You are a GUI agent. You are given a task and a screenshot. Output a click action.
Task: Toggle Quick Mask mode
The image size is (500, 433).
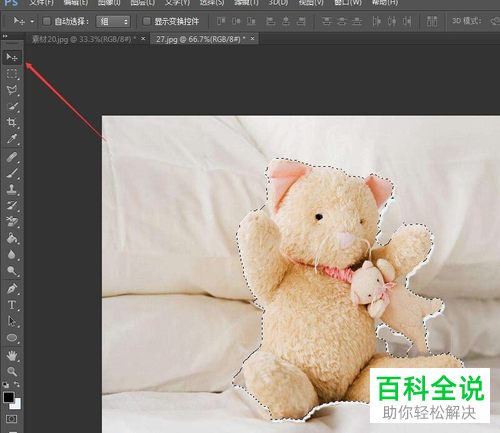pos(12,419)
